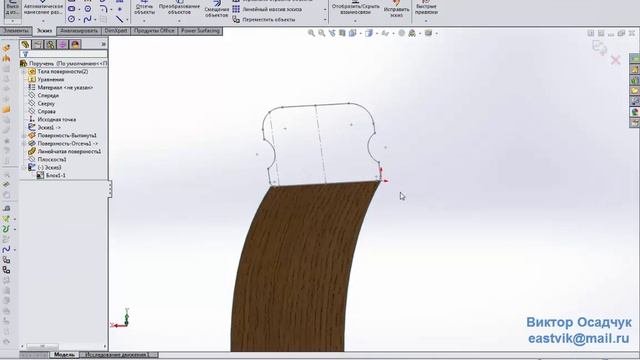The image size is (640, 360).
Task: Click Section View icon in heads-up toolbar
Action: [x=342, y=33]
